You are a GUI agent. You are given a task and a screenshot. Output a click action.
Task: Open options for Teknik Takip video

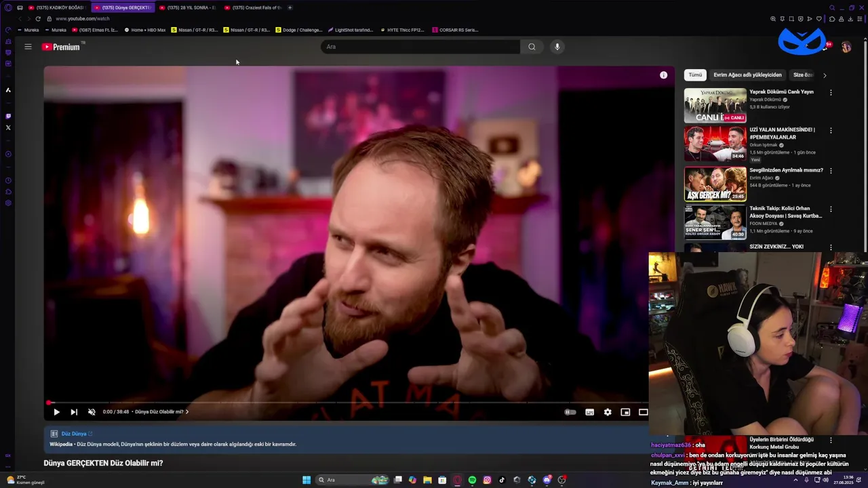[831, 209]
